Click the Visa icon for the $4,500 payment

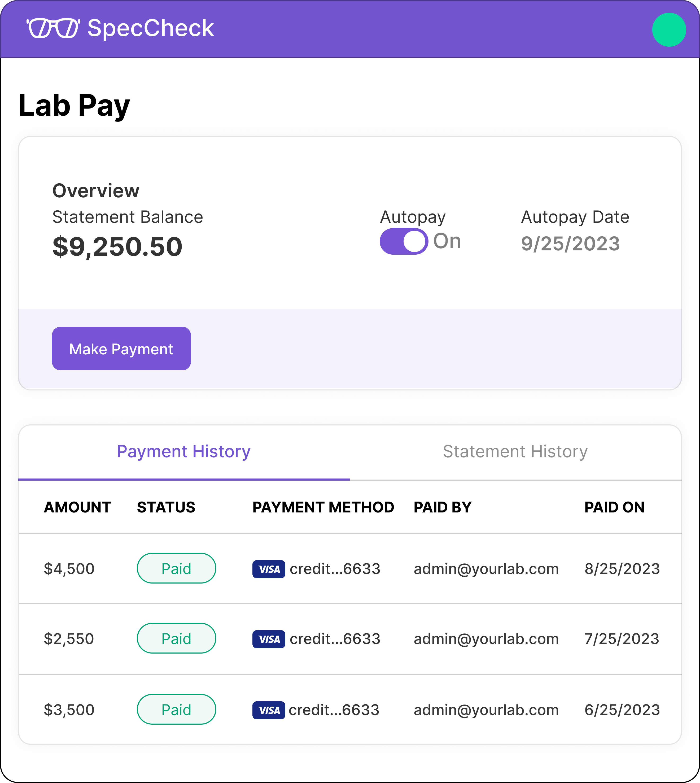click(268, 569)
